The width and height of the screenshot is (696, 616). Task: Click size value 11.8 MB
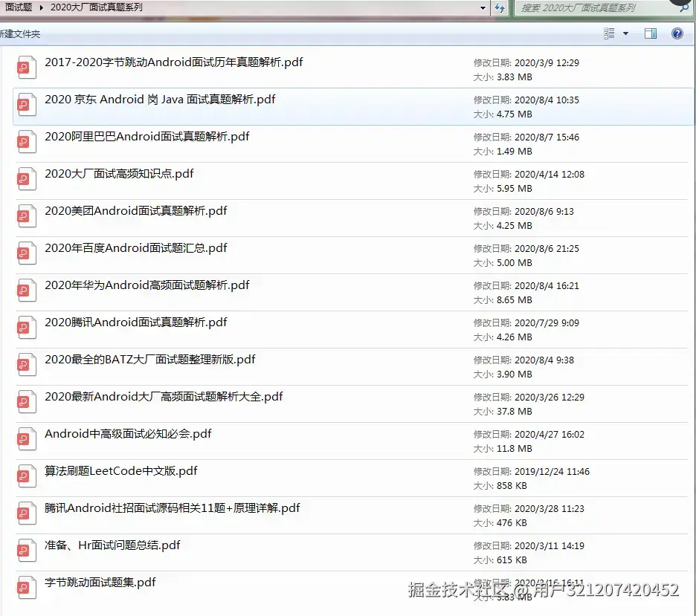(515, 450)
